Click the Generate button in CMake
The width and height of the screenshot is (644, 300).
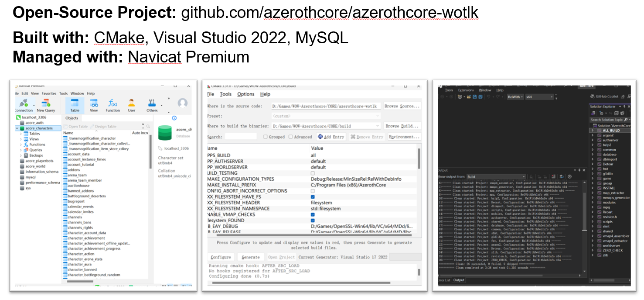click(250, 257)
